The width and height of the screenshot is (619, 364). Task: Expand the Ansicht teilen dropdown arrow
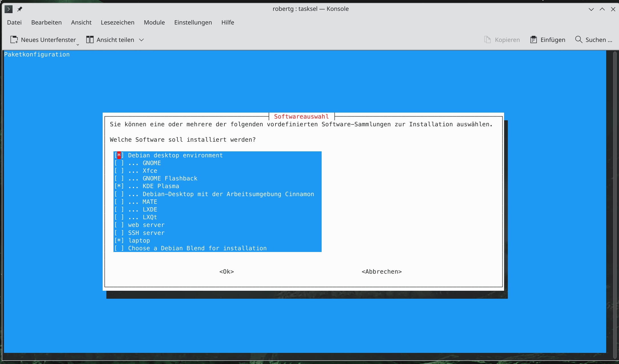click(x=141, y=40)
